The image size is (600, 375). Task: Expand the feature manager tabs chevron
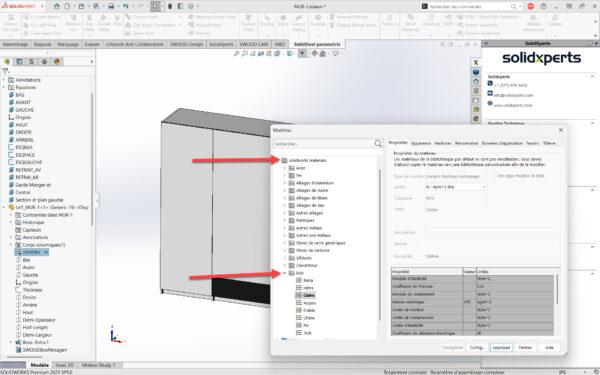[x=91, y=62]
